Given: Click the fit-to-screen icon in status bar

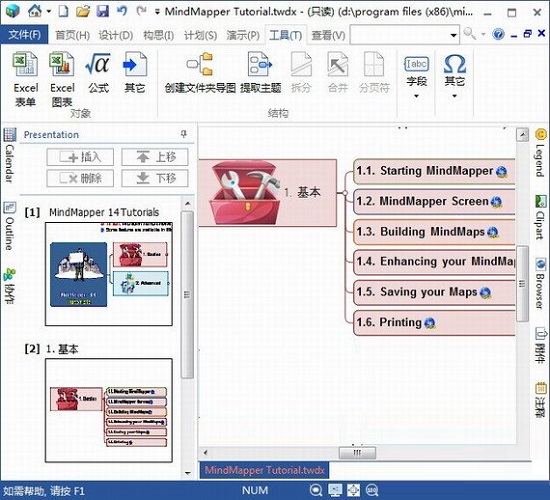Looking at the screenshot, I should (353, 490).
